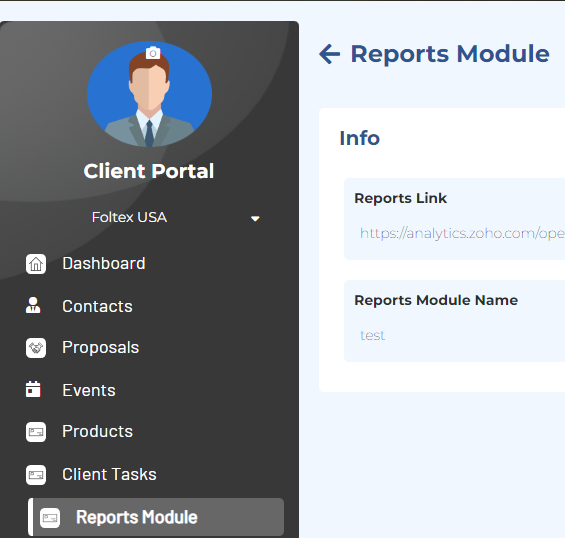
Task: Click the camera icon on profile avatar
Action: click(x=153, y=53)
